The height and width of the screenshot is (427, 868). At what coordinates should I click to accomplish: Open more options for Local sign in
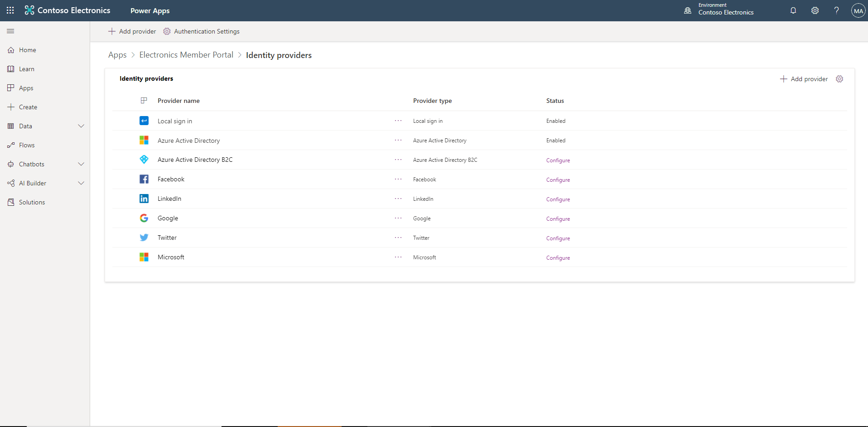(x=398, y=121)
